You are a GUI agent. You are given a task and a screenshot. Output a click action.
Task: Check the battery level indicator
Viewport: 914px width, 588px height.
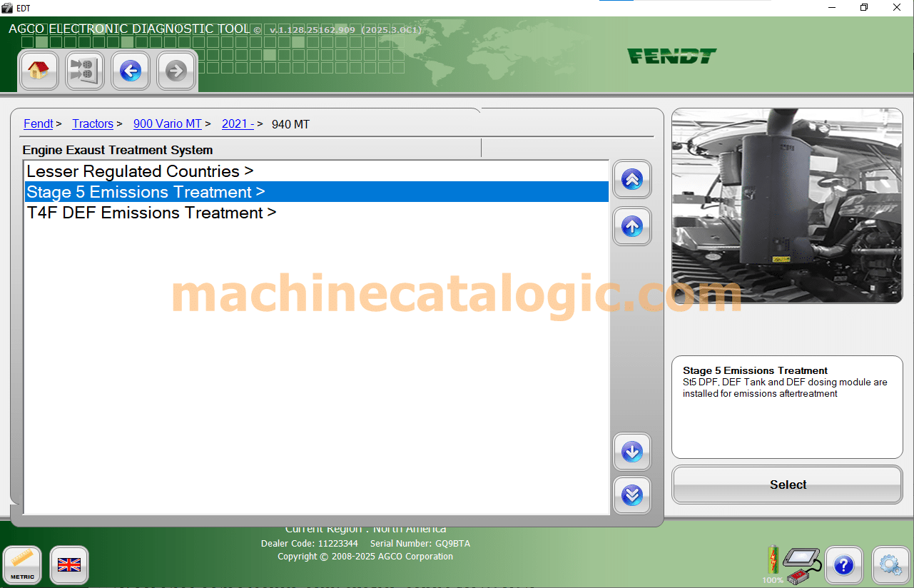[x=773, y=564]
